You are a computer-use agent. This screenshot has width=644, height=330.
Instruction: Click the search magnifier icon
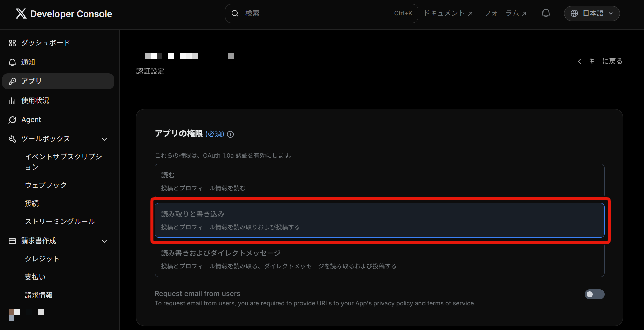tap(235, 13)
